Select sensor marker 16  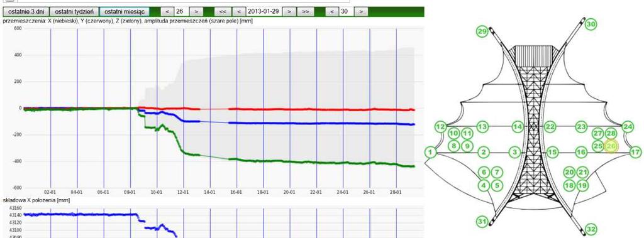point(580,153)
